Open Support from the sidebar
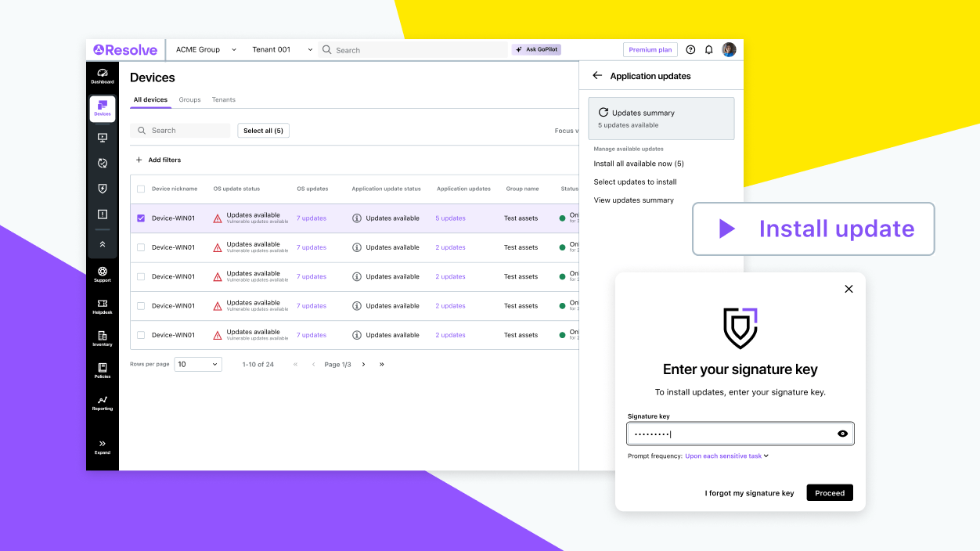 point(103,275)
